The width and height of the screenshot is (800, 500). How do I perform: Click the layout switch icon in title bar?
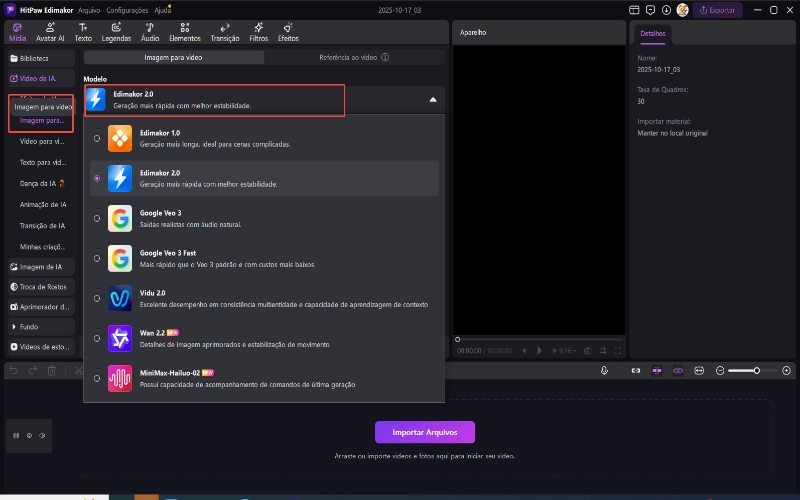point(634,10)
